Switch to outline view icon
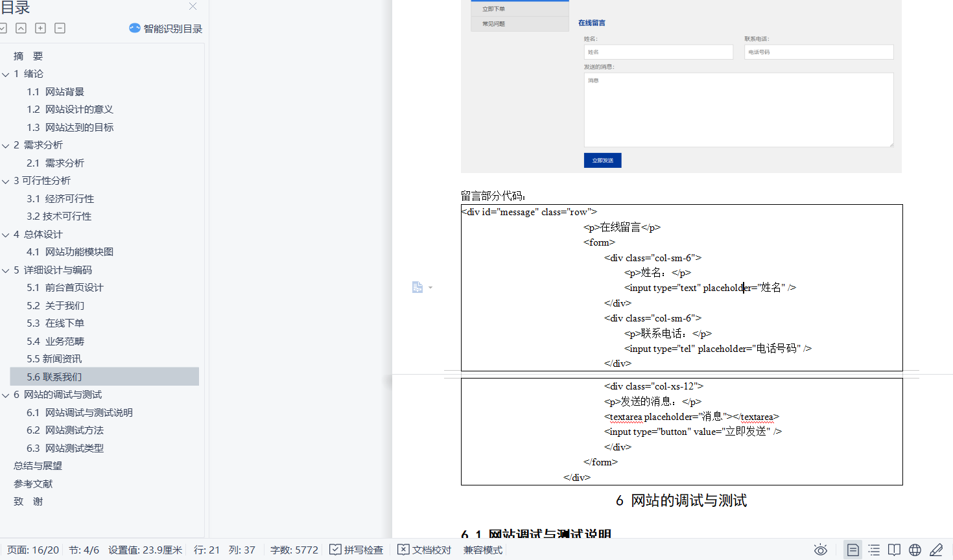953x560 pixels. coord(874,550)
